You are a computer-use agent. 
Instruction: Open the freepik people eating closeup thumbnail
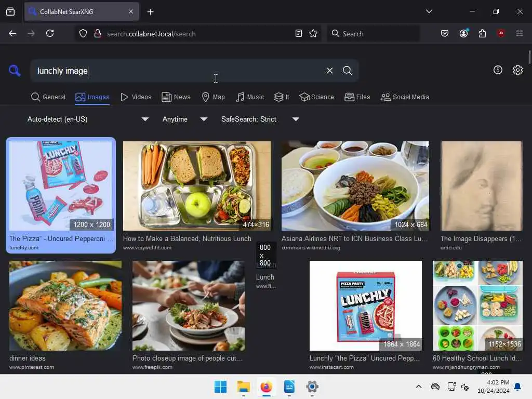click(188, 305)
